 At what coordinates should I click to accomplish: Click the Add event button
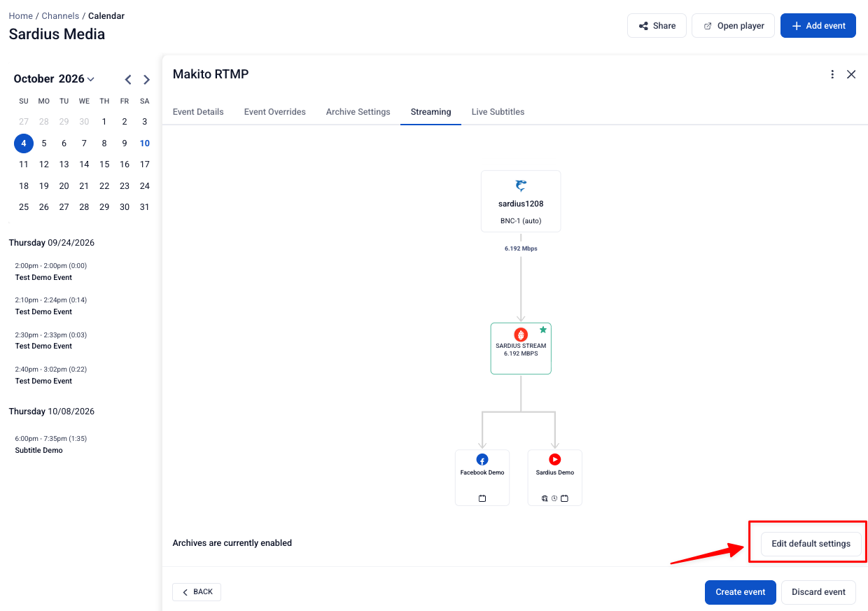point(818,26)
